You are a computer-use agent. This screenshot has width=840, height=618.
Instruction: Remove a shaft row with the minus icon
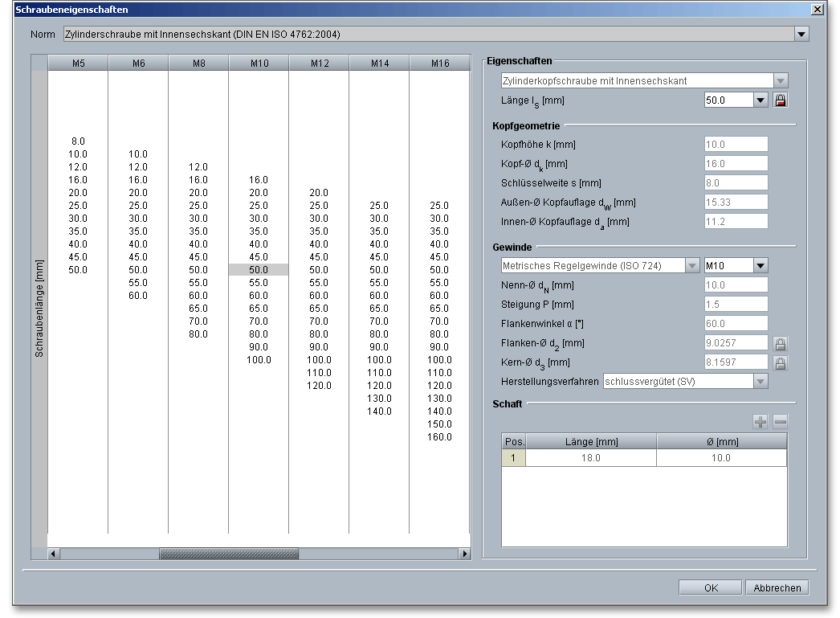[780, 421]
